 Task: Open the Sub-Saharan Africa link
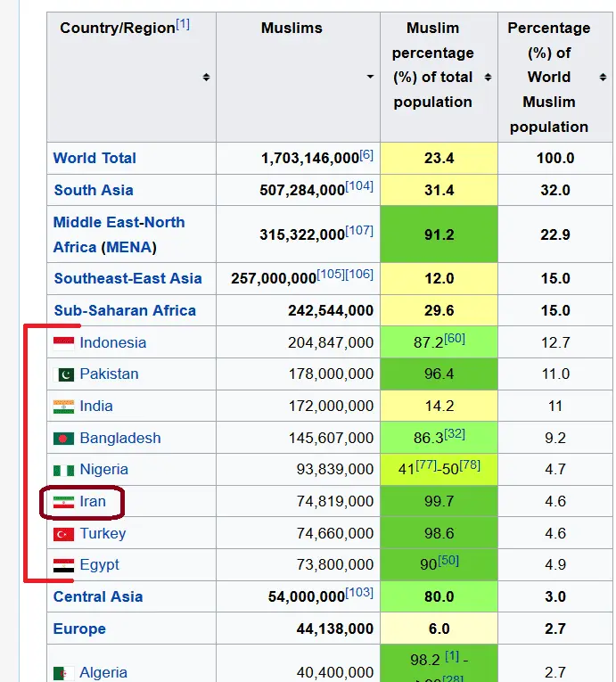(125, 310)
